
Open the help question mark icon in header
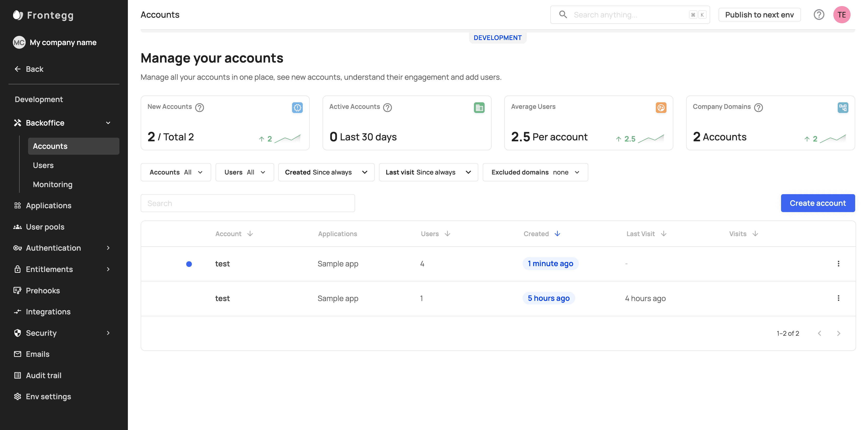(x=819, y=15)
